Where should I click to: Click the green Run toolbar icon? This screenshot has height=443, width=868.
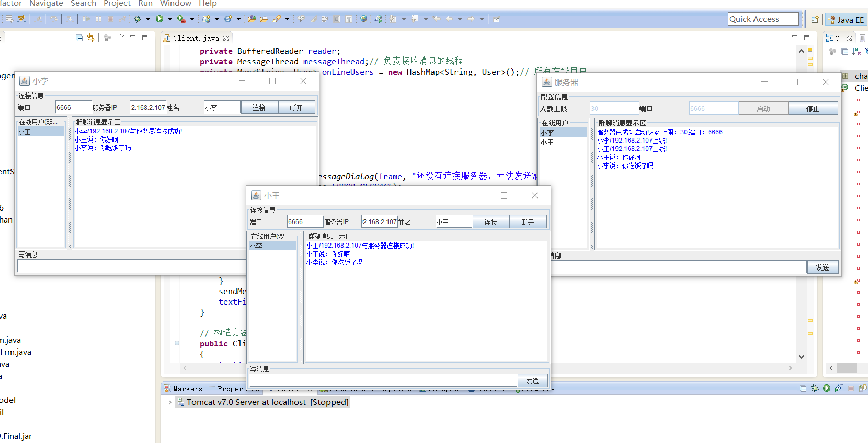(x=159, y=19)
